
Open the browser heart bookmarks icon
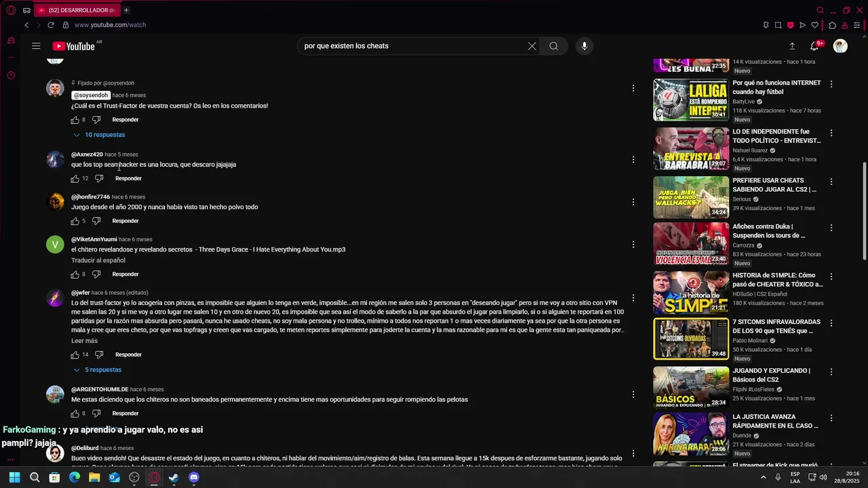tap(814, 25)
